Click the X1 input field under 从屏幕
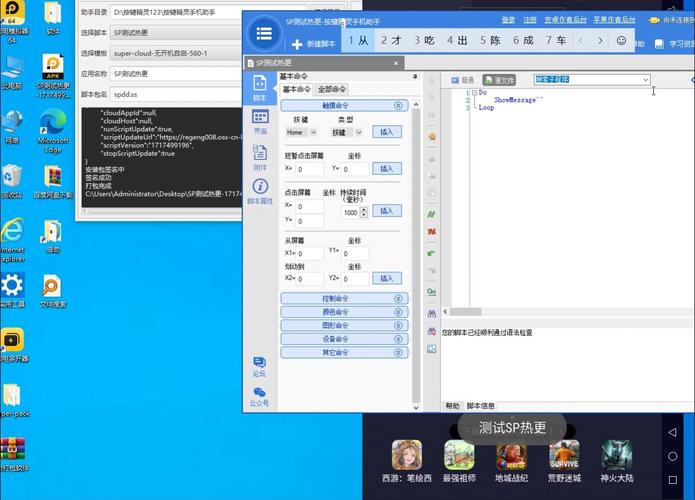This screenshot has width=695, height=500. pyautogui.click(x=310, y=254)
